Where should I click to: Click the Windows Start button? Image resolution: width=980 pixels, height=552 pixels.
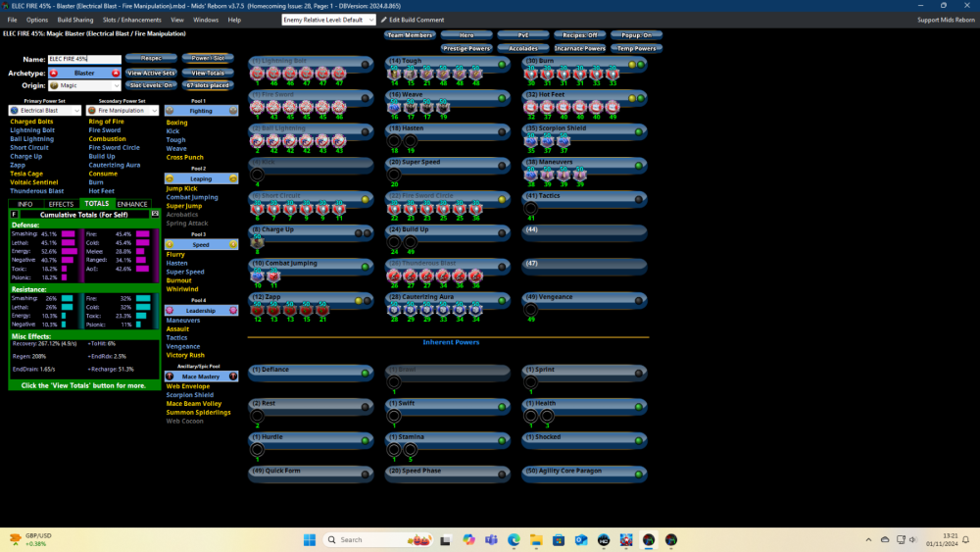(x=310, y=540)
